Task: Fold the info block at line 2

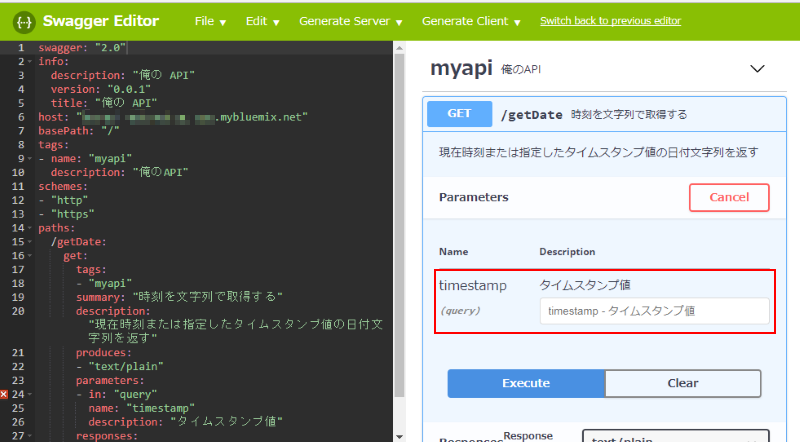Action: coord(30,62)
